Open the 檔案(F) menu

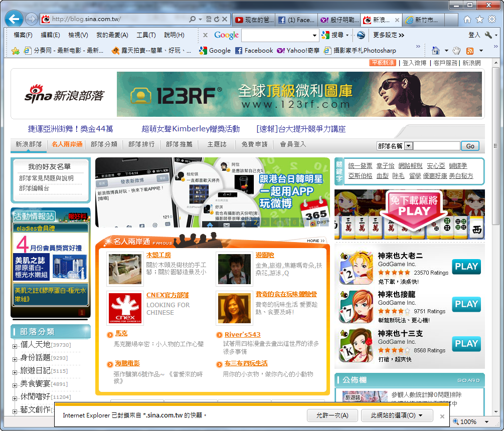[23, 35]
